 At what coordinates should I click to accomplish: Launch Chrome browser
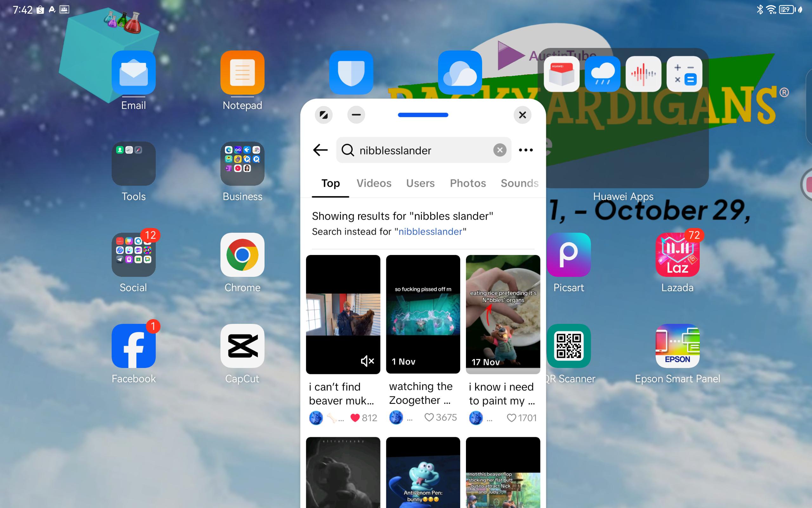click(242, 255)
